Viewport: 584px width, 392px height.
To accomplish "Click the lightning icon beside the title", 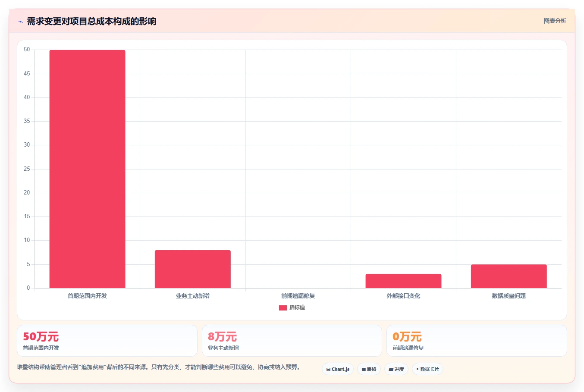I will [x=20, y=22].
